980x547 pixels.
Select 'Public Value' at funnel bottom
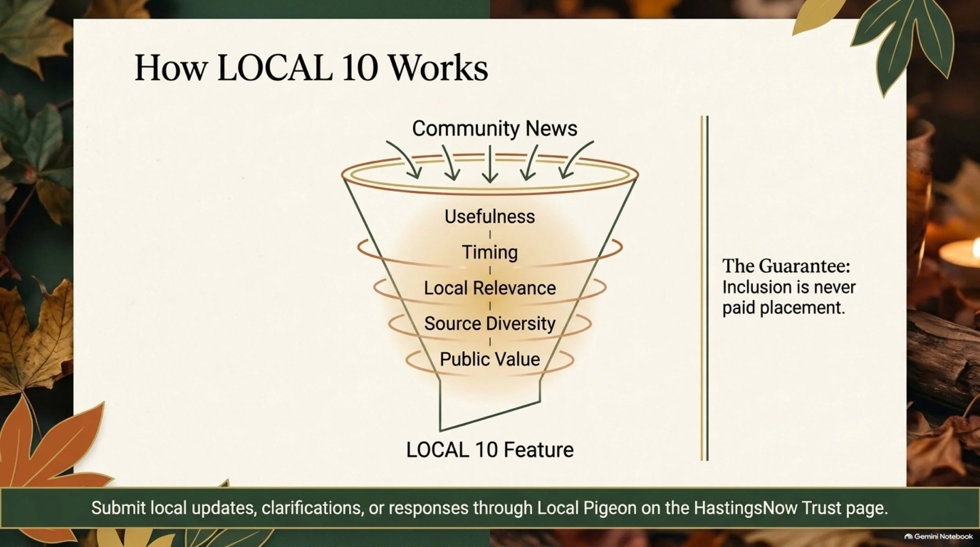click(490, 359)
